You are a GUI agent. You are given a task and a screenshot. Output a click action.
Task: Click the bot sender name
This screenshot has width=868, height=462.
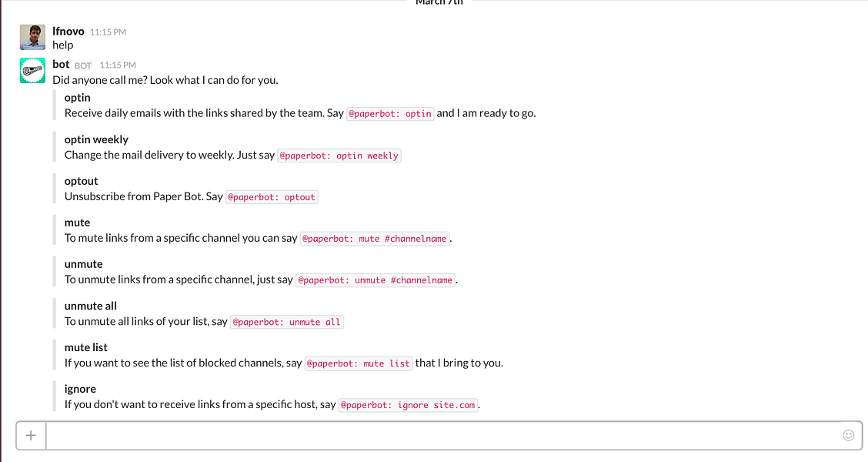61,64
